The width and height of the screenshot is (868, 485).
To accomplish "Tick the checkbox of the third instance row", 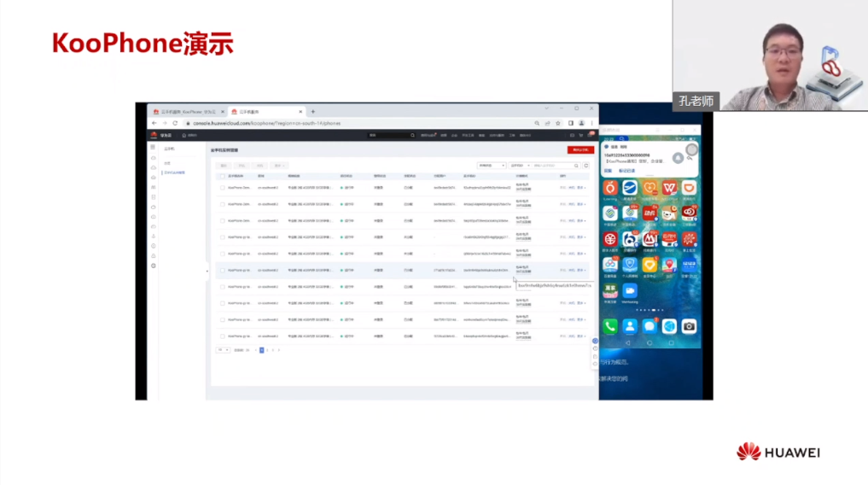I will click(223, 221).
